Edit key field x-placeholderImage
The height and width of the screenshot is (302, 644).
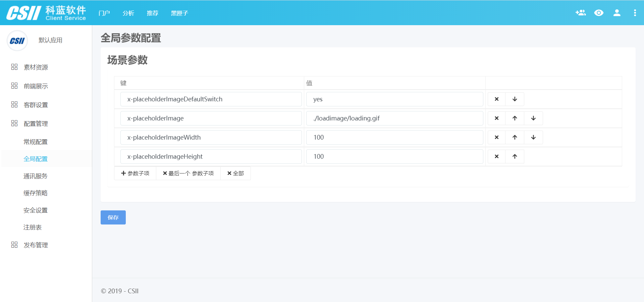[x=211, y=118]
